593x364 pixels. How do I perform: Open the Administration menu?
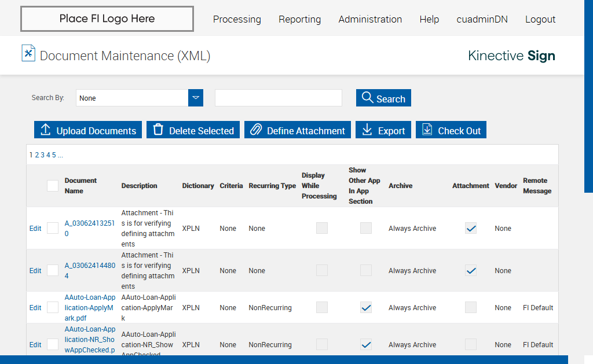click(370, 19)
